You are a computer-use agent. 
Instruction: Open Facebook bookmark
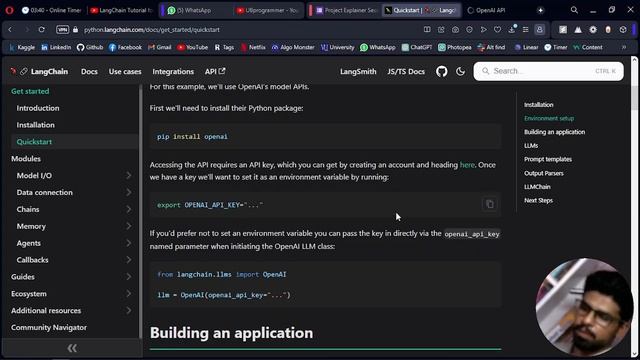[125, 47]
